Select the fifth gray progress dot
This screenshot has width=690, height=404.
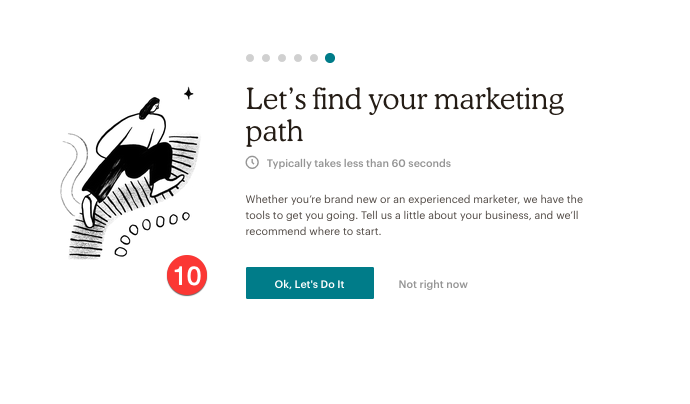[x=314, y=58]
